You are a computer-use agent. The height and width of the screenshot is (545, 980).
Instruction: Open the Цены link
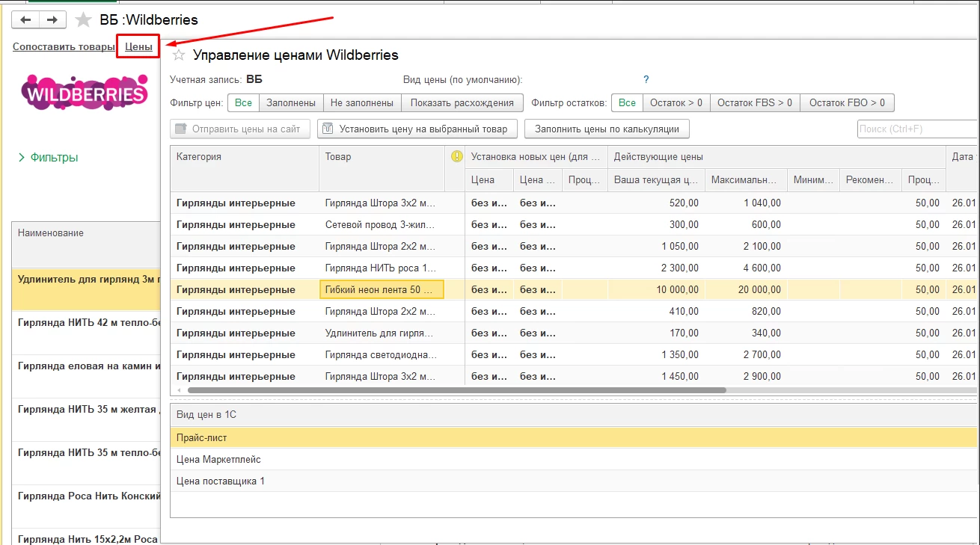click(x=138, y=47)
